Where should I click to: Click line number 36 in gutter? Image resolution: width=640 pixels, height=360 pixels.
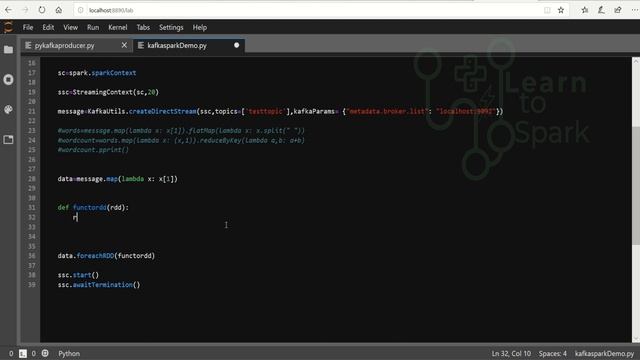coord(32,256)
